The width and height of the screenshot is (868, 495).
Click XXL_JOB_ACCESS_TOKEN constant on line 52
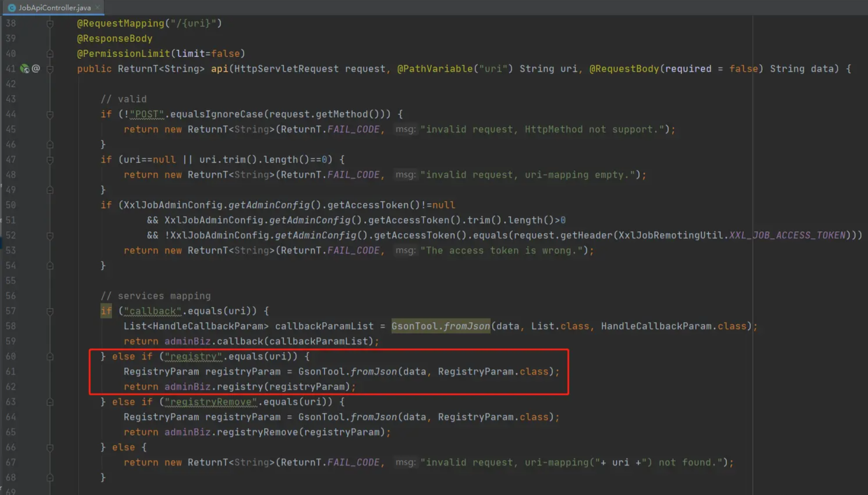(x=787, y=235)
